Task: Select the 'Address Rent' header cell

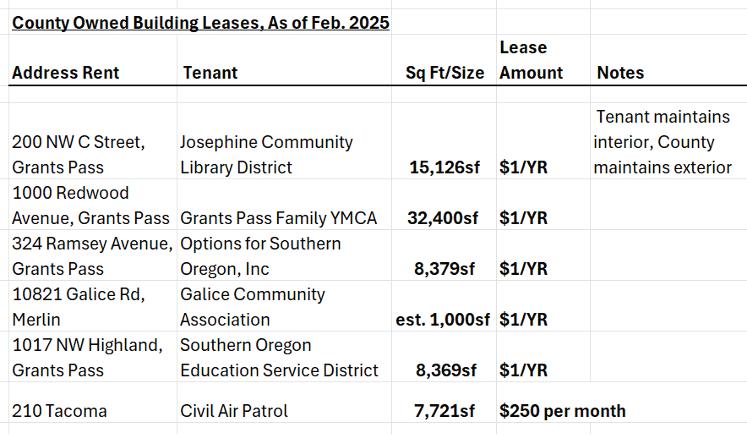Action: point(66,73)
